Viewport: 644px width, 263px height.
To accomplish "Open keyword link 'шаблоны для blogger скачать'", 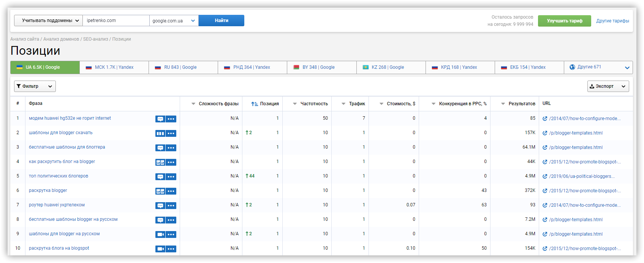I will (61, 133).
